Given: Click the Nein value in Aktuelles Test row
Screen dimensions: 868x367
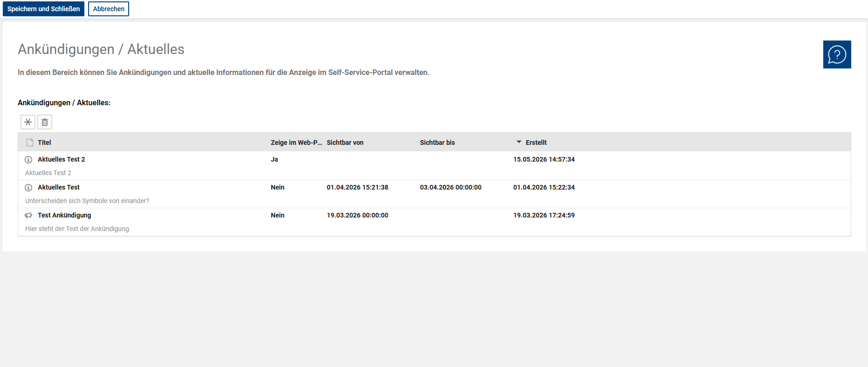Looking at the screenshot, I should [277, 187].
